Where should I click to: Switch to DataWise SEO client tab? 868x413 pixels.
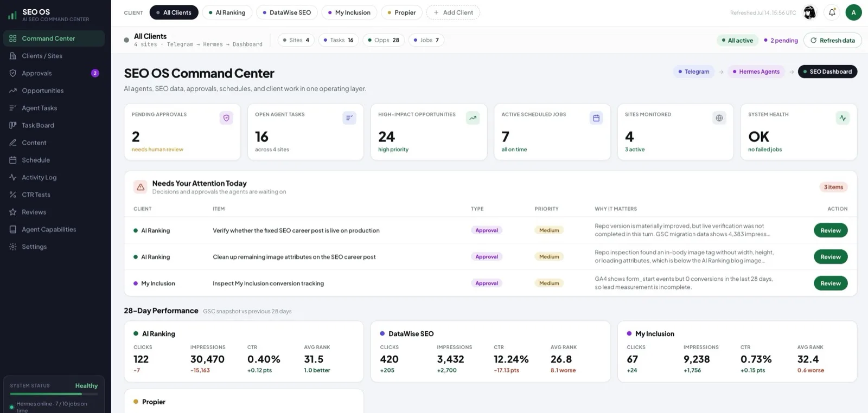click(x=287, y=12)
